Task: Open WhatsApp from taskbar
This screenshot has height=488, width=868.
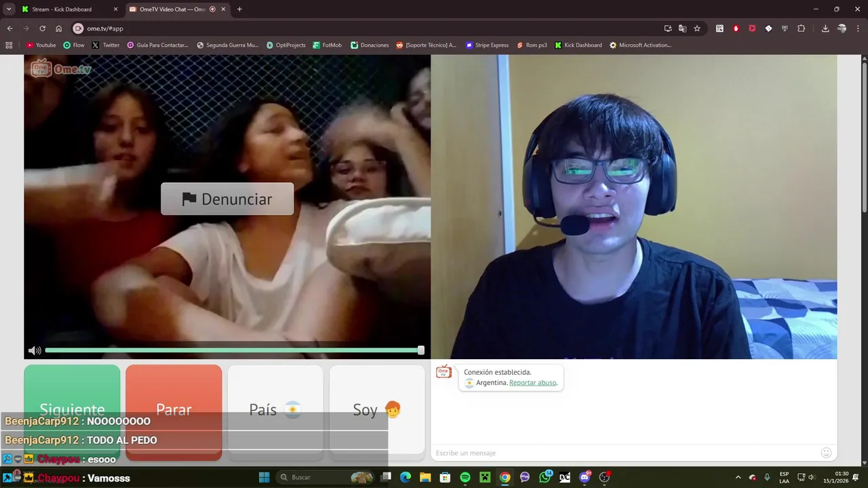Action: click(x=545, y=477)
